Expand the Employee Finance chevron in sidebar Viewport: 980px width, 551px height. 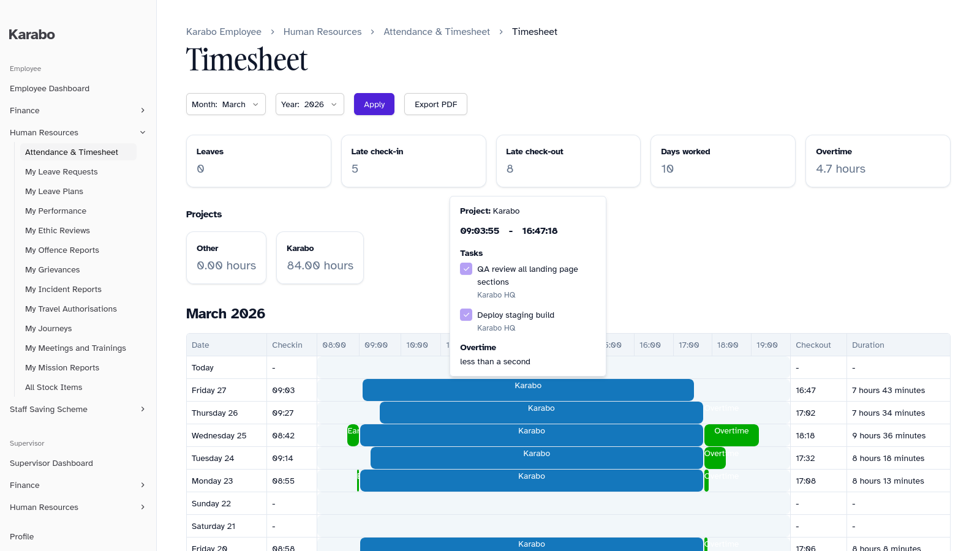pos(143,111)
